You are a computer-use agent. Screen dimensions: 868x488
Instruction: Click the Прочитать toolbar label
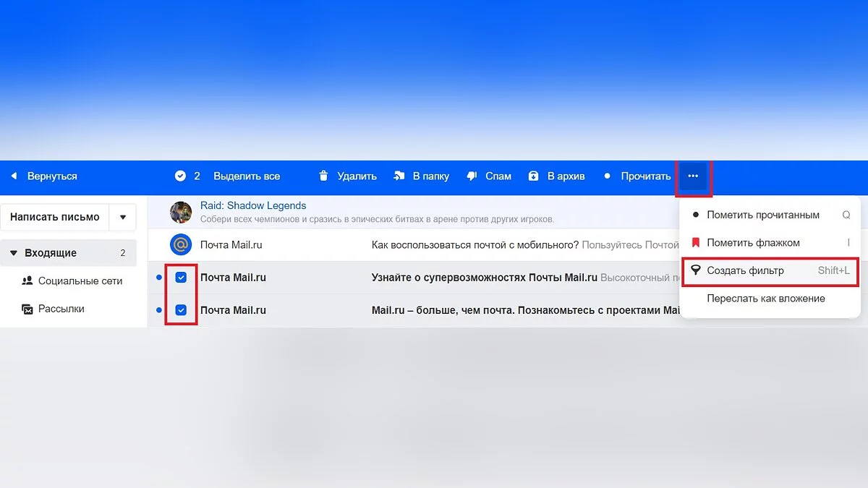(646, 176)
